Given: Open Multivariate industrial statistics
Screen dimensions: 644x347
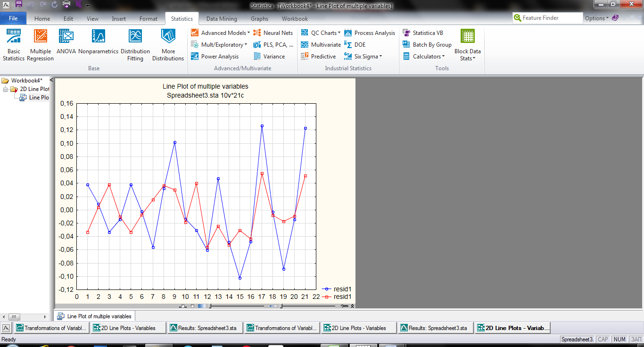Looking at the screenshot, I should 321,45.
